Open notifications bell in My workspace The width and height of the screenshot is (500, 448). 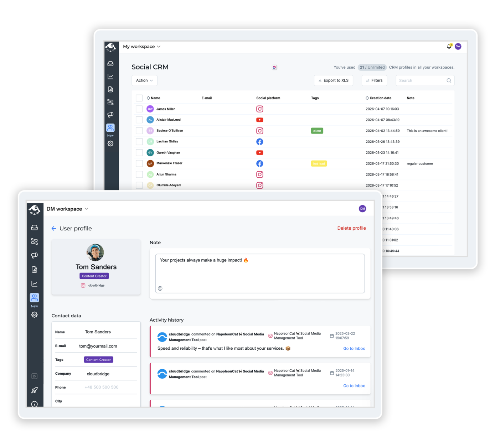coord(449,46)
